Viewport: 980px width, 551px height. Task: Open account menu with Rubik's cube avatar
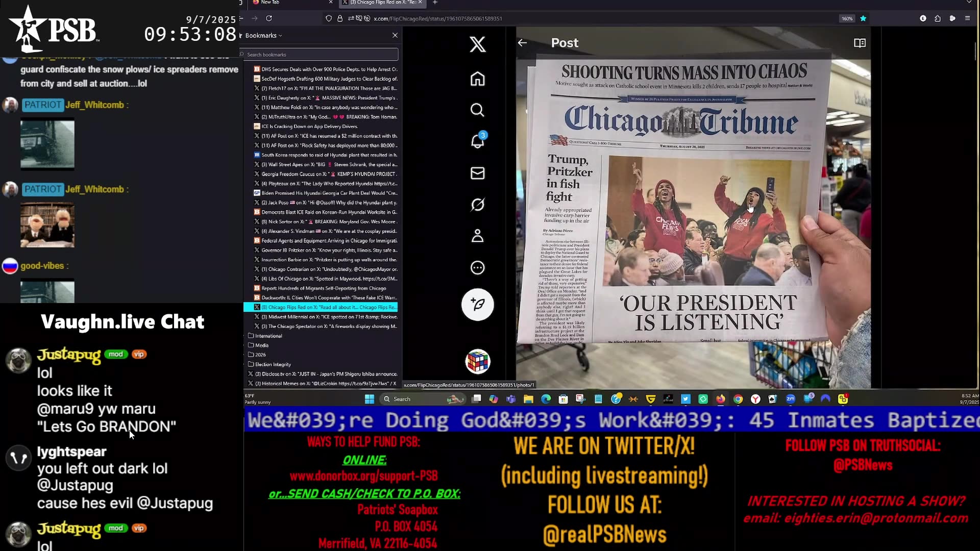(x=477, y=361)
